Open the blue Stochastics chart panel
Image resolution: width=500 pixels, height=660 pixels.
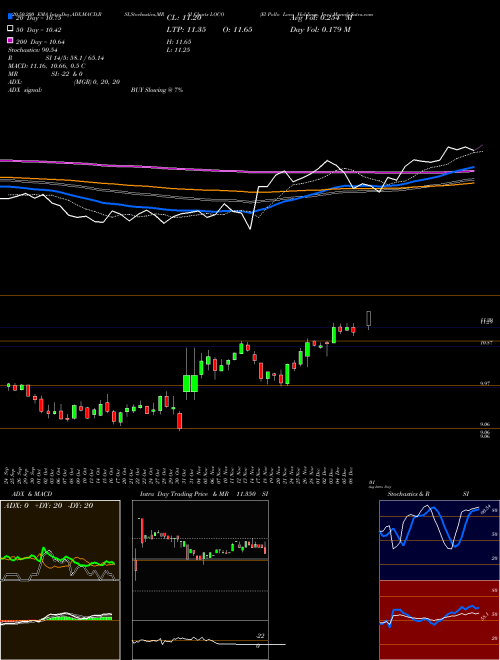pos(439,540)
